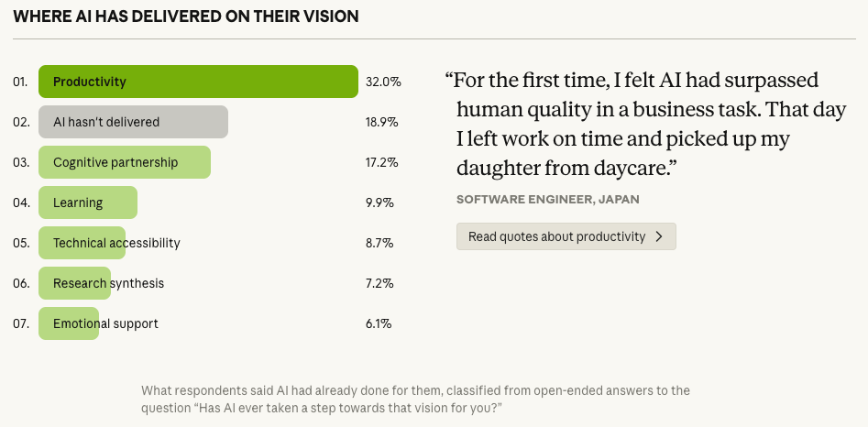Click the 18.9% percentage label
Image resolution: width=868 pixels, height=427 pixels.
[x=381, y=122]
